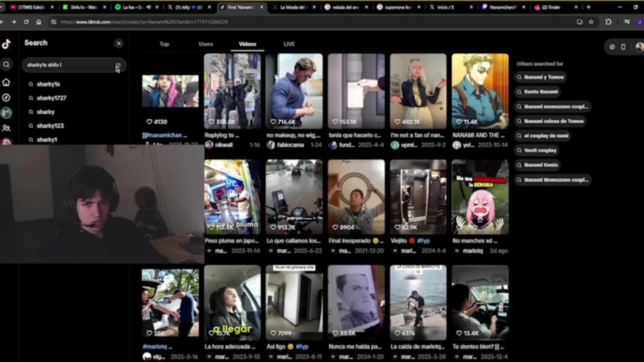Click the browser home button
644x362 pixels.
[x=39, y=22]
